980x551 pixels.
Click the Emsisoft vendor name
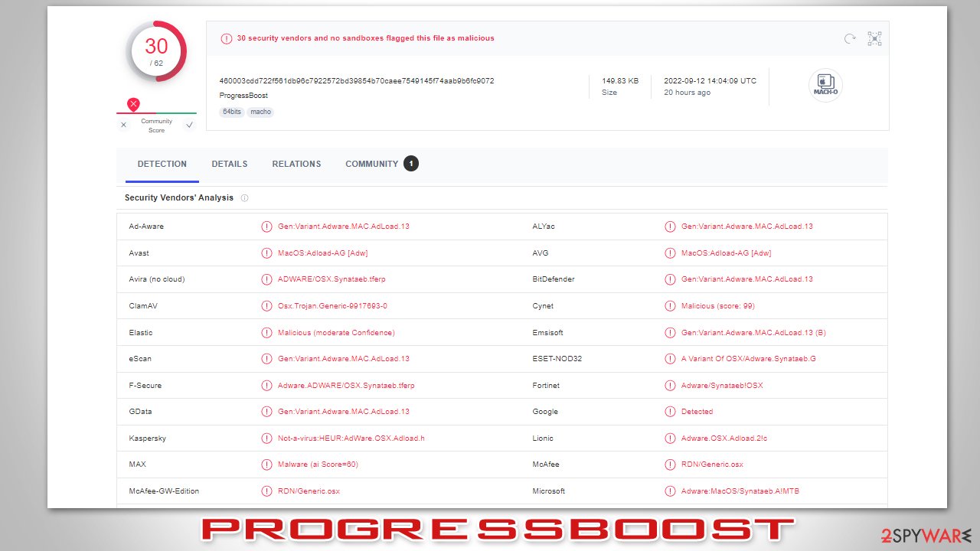[x=547, y=333]
